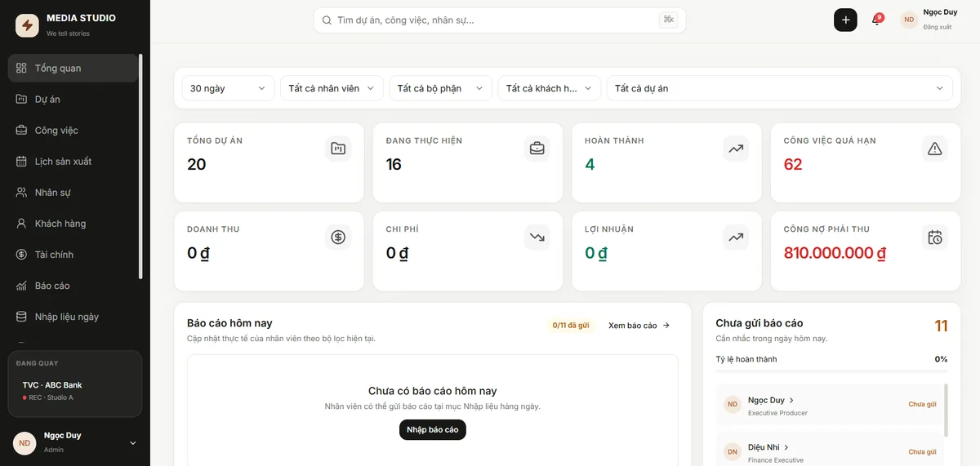980x466 pixels.
Task: Click the Chi phí trending-down card icon
Action: tap(537, 237)
